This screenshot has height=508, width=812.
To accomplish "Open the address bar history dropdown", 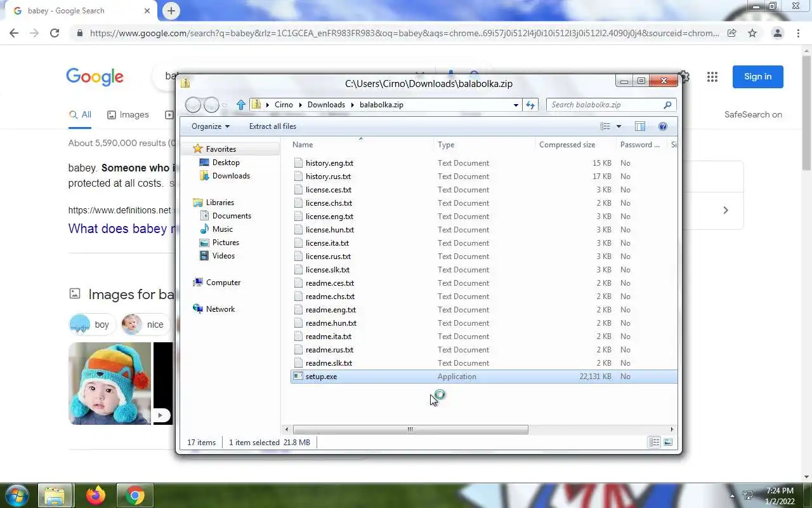I will click(x=516, y=105).
